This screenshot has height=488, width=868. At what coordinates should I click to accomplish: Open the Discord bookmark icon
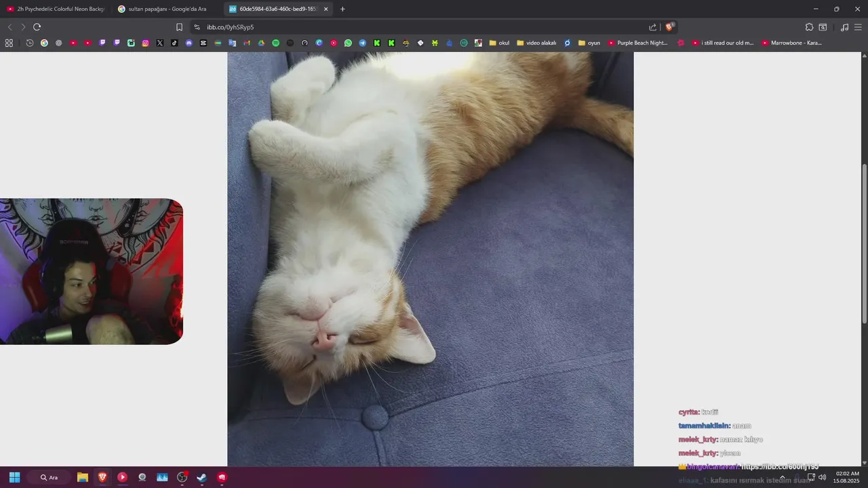[189, 43]
